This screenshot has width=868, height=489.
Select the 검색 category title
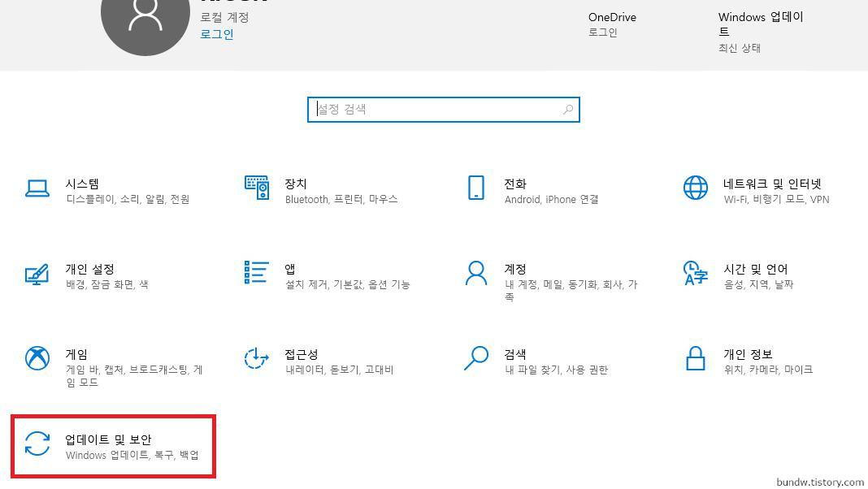(515, 354)
